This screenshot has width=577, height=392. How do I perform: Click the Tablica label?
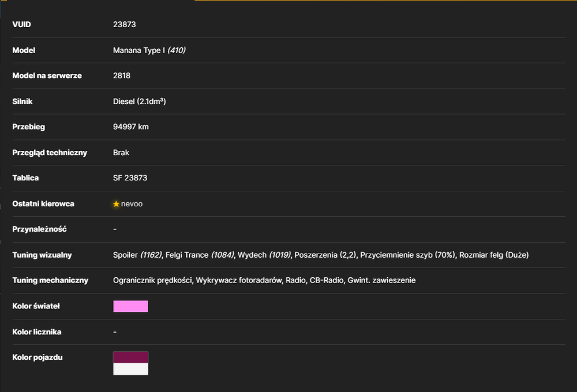pos(25,178)
